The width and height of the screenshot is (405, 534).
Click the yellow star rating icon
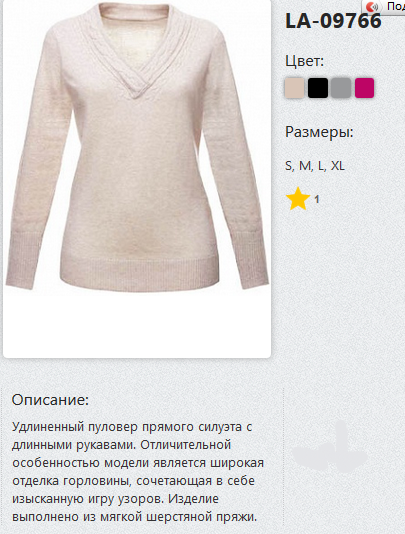[298, 199]
